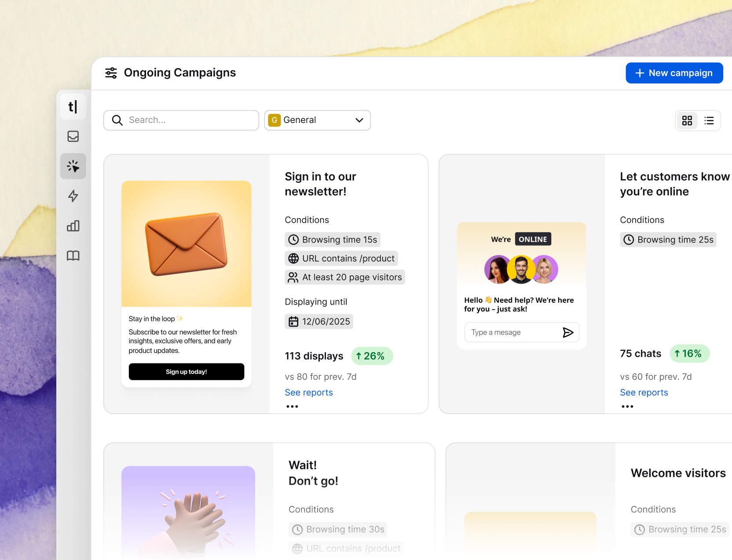The width and height of the screenshot is (732, 560).
Task: Enable grid view for campaigns
Action: click(x=687, y=120)
